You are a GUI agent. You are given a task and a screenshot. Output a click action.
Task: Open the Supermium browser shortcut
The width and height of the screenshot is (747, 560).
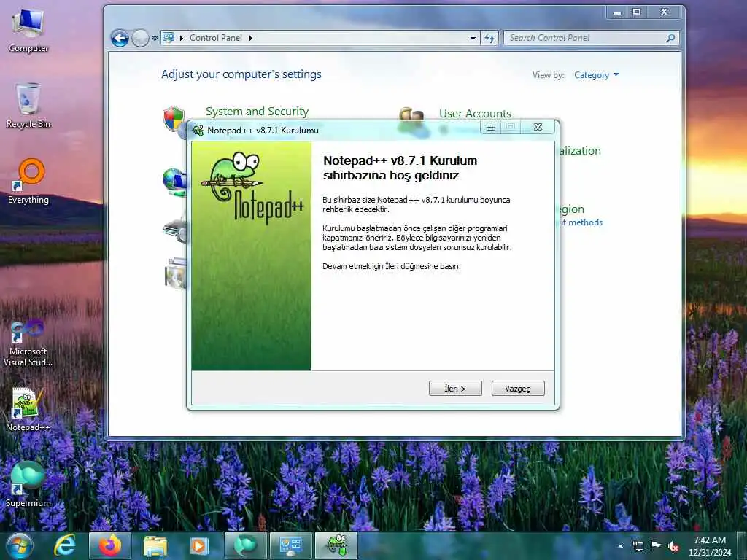(x=28, y=484)
